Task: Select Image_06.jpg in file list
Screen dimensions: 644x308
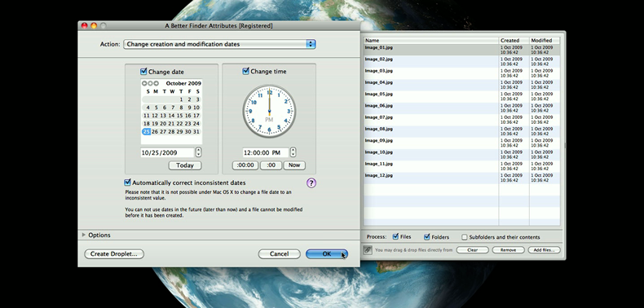Action: (x=461, y=108)
